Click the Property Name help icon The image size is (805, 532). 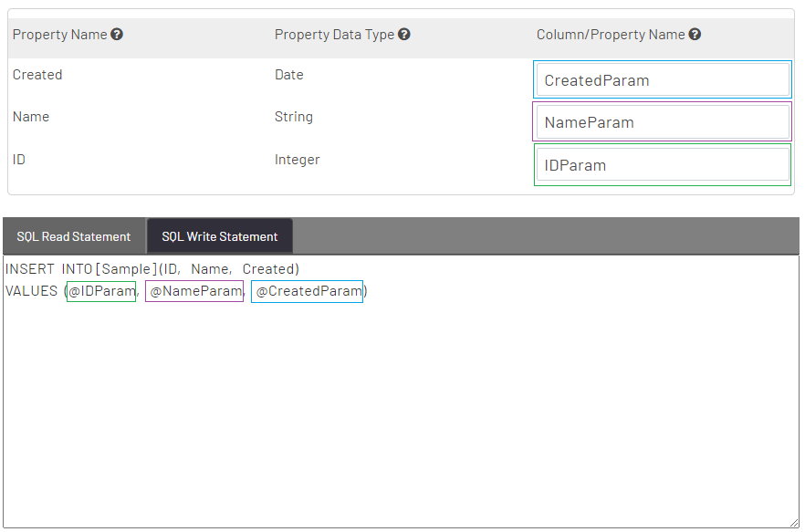[117, 34]
